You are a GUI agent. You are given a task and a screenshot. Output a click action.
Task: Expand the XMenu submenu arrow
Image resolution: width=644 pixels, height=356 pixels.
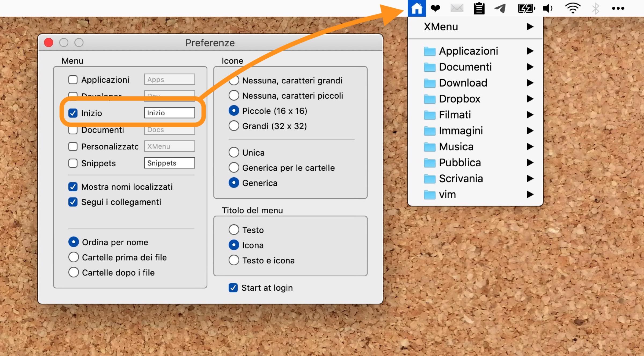click(x=530, y=27)
